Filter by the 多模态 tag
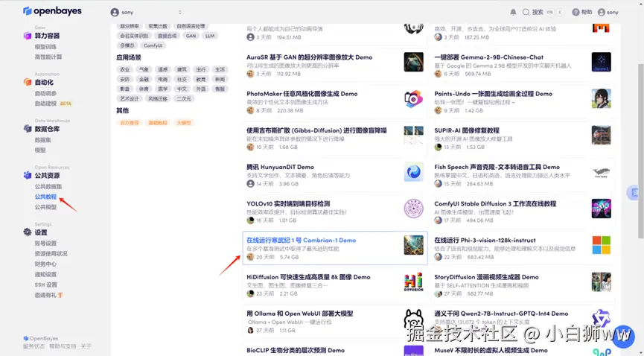This screenshot has width=644, height=356. click(127, 45)
